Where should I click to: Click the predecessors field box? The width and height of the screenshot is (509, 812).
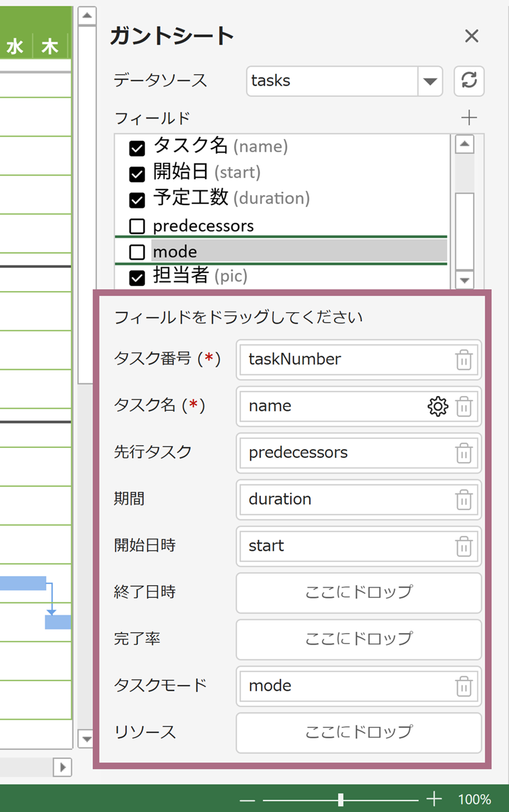(x=359, y=453)
